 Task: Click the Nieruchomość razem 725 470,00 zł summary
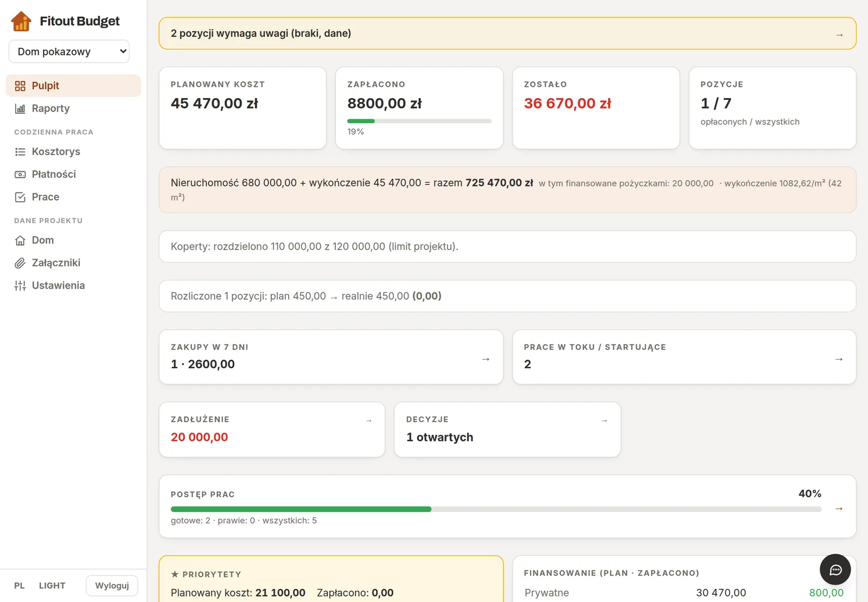pyautogui.click(x=507, y=190)
